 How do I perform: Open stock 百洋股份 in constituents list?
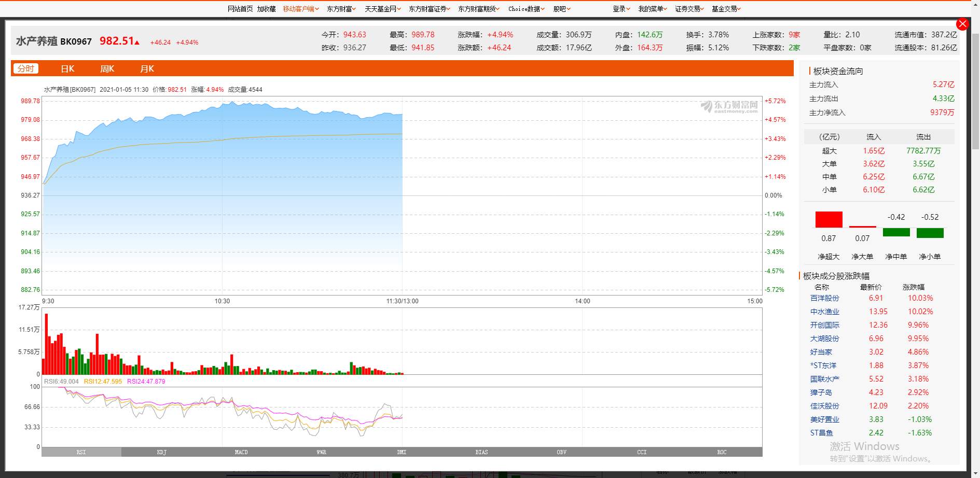[824, 298]
